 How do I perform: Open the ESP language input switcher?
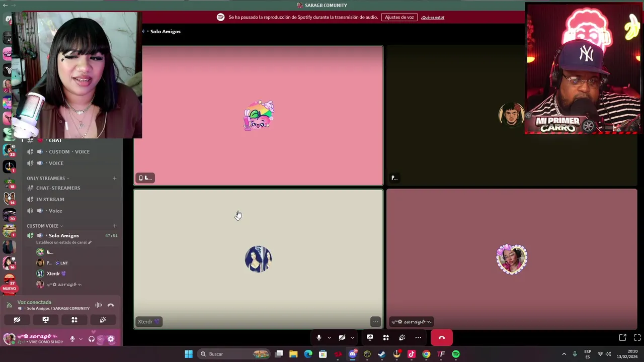588,354
